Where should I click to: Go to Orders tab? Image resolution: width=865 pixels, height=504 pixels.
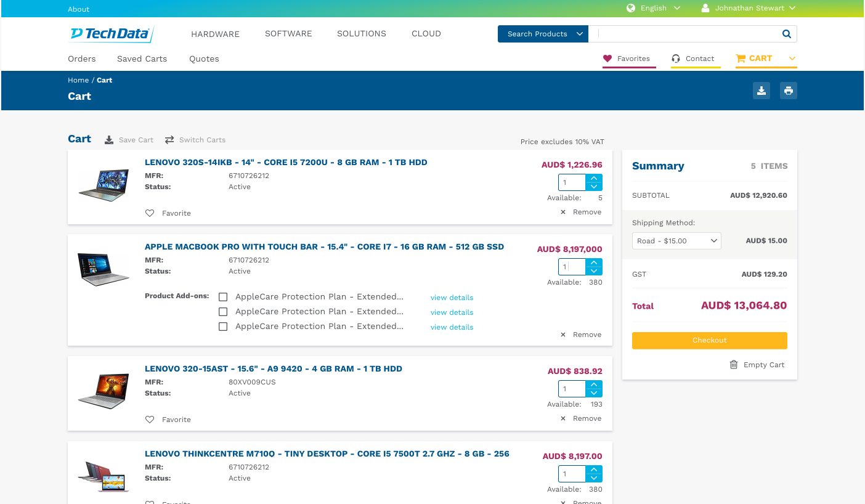tap(82, 59)
